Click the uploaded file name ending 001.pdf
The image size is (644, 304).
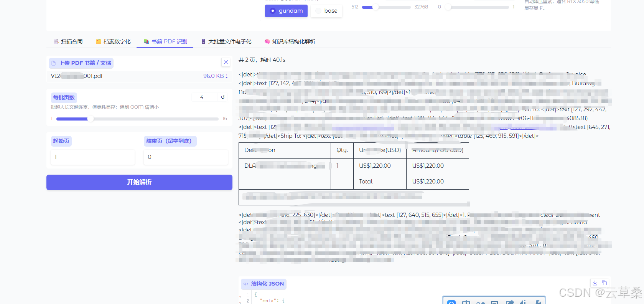(77, 76)
